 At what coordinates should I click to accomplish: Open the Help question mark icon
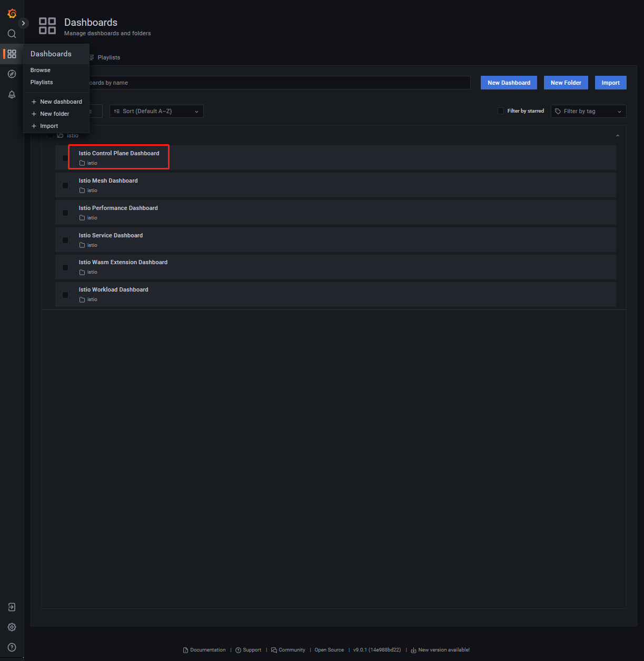tap(12, 647)
